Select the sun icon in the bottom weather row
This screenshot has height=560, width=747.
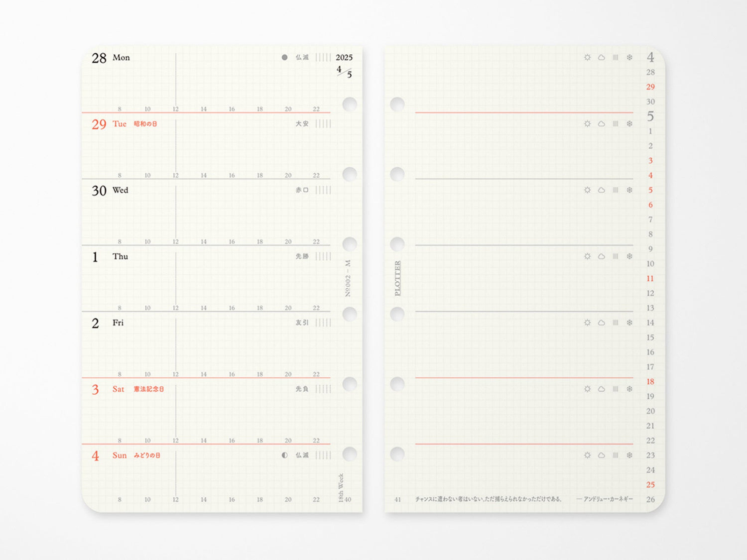[x=587, y=455]
